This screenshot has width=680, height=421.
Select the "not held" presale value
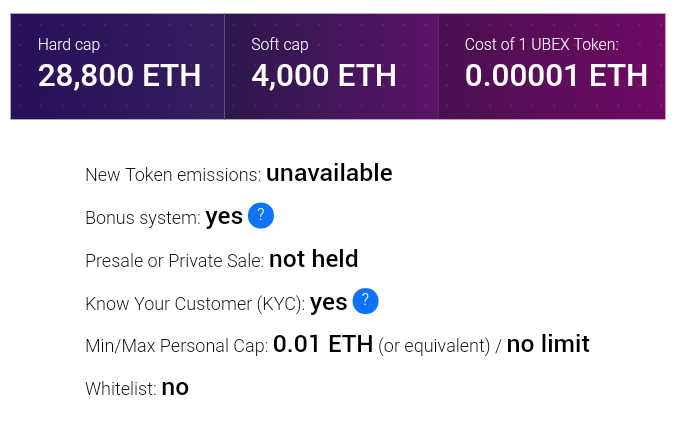coord(313,260)
